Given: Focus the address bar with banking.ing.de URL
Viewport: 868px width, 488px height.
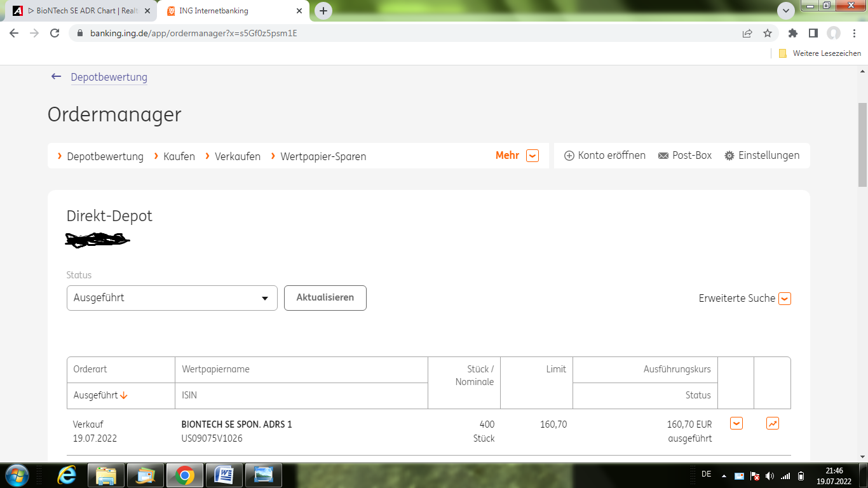Looking at the screenshot, I should coord(407,33).
